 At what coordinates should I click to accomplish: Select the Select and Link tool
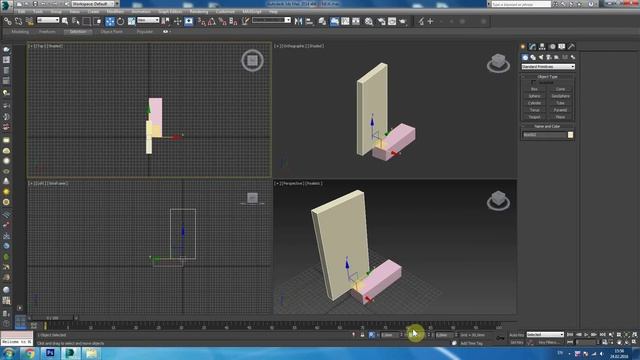coord(8,21)
